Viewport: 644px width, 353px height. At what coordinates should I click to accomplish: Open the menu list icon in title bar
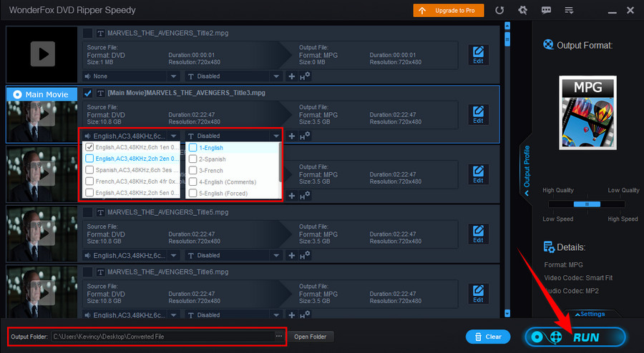[569, 10]
